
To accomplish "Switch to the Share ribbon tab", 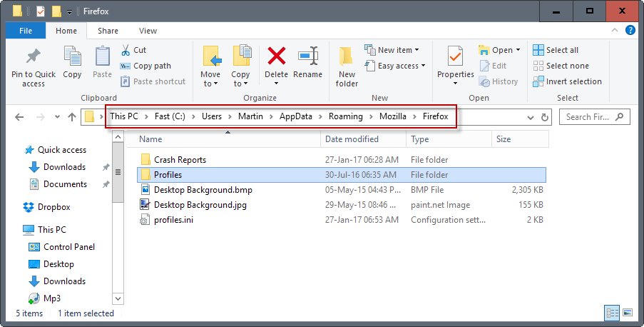I will coord(108,31).
